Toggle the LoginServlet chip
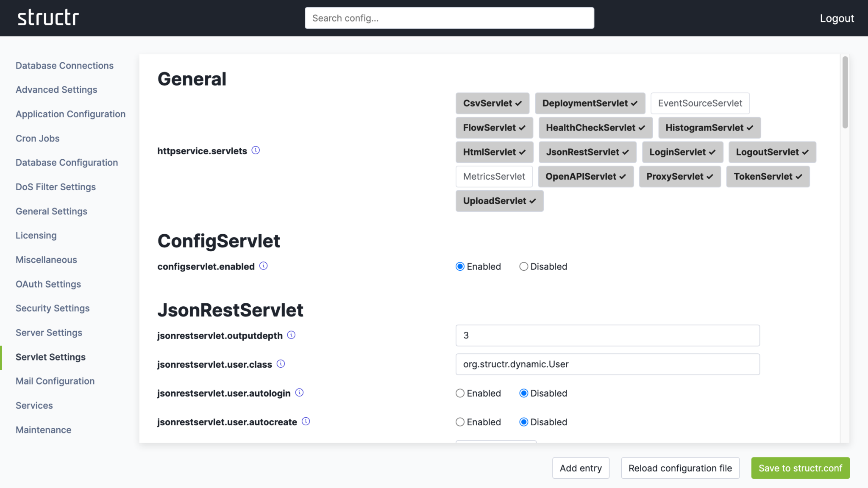 [682, 152]
